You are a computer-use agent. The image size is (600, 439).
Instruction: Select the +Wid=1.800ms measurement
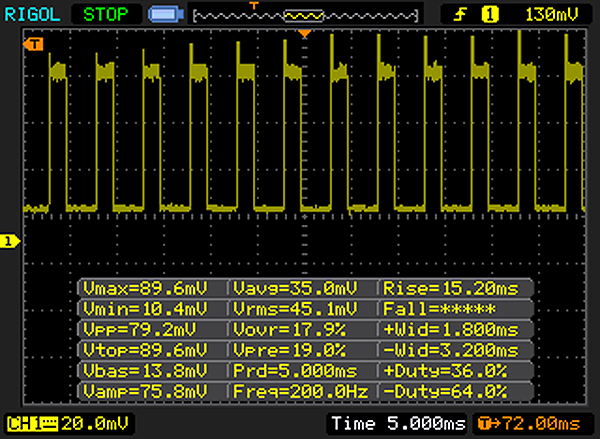(451, 330)
